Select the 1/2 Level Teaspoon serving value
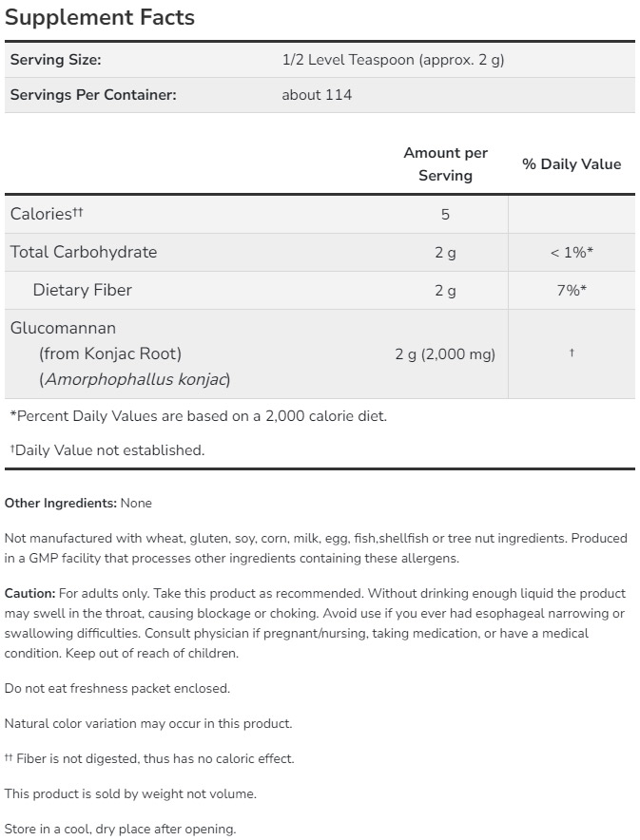The image size is (640, 840). (393, 60)
